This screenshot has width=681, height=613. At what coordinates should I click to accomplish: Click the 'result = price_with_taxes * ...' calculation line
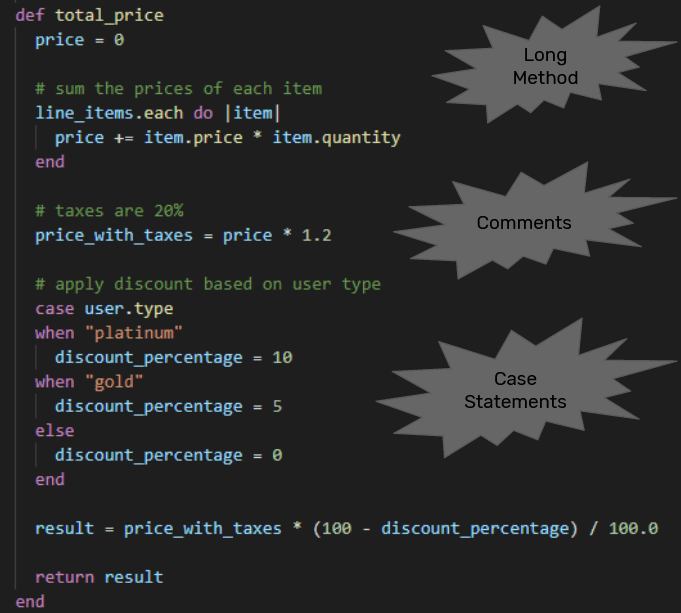pyautogui.click(x=347, y=529)
